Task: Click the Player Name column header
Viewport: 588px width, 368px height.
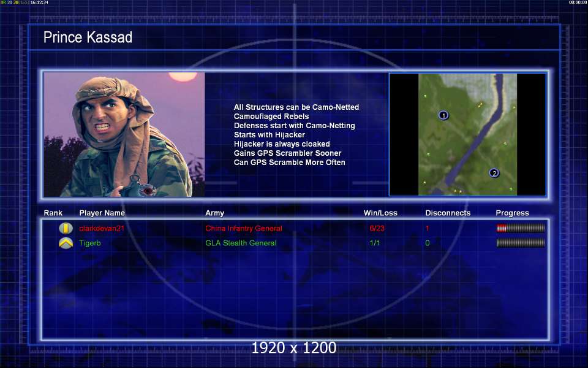Action: [102, 213]
